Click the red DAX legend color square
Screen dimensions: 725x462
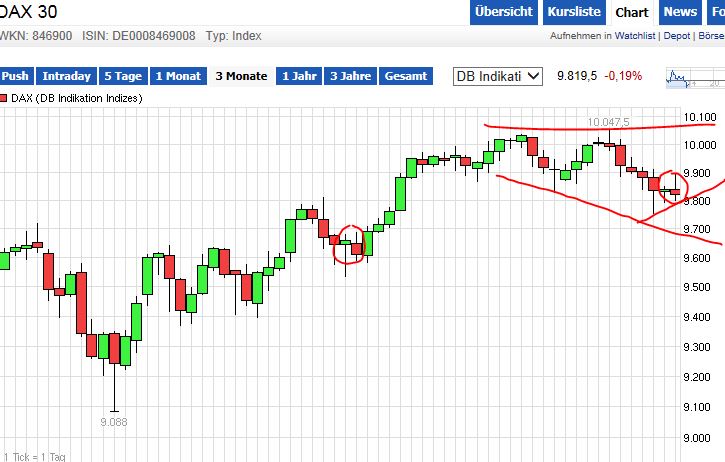[4, 98]
